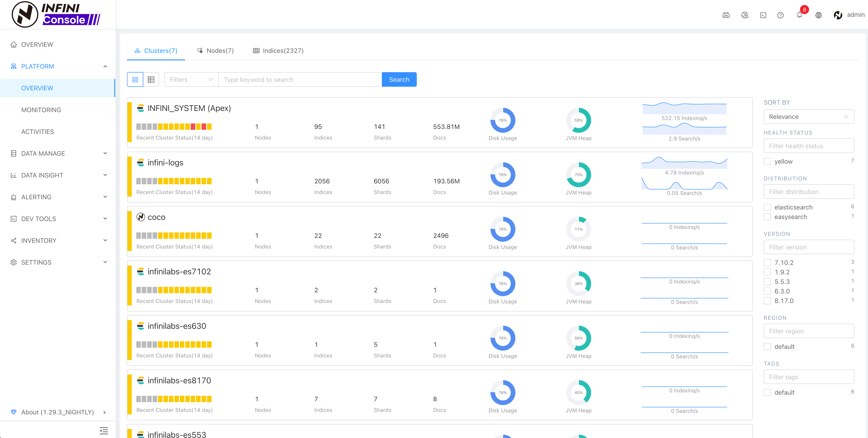Open the infini-logs cluster title
This screenshot has height=438, width=868.
(x=165, y=162)
